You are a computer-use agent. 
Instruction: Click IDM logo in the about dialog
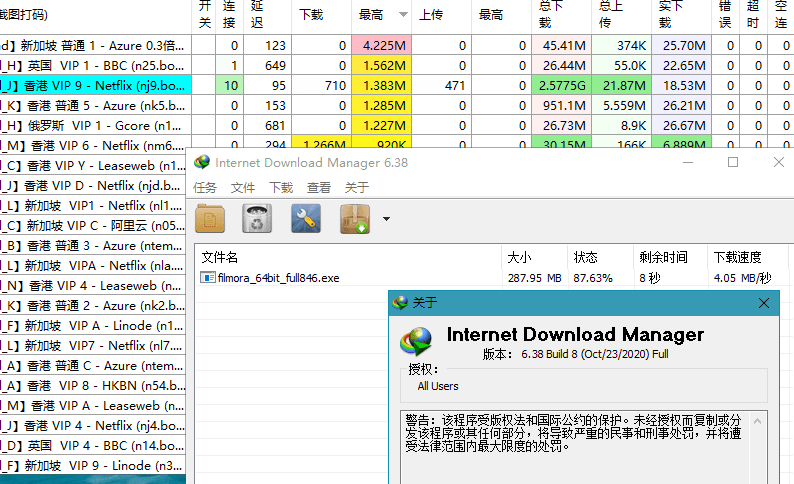coord(416,341)
